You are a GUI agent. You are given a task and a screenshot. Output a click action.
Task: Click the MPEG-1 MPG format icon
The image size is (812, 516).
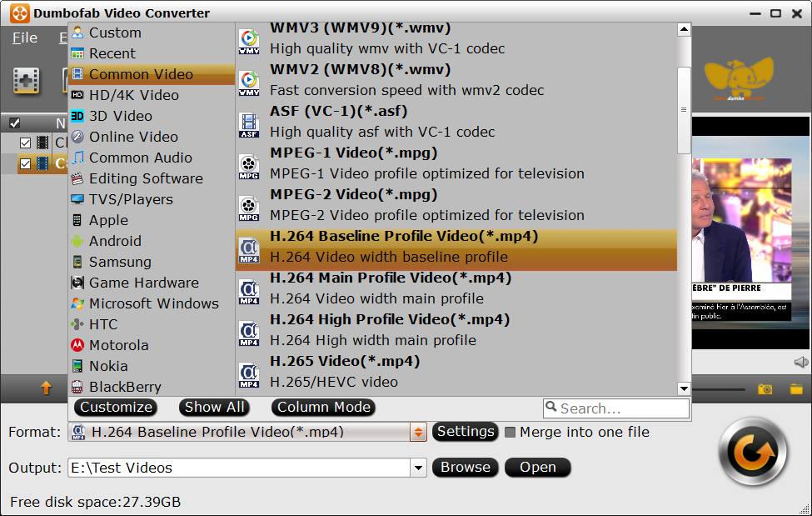click(249, 167)
